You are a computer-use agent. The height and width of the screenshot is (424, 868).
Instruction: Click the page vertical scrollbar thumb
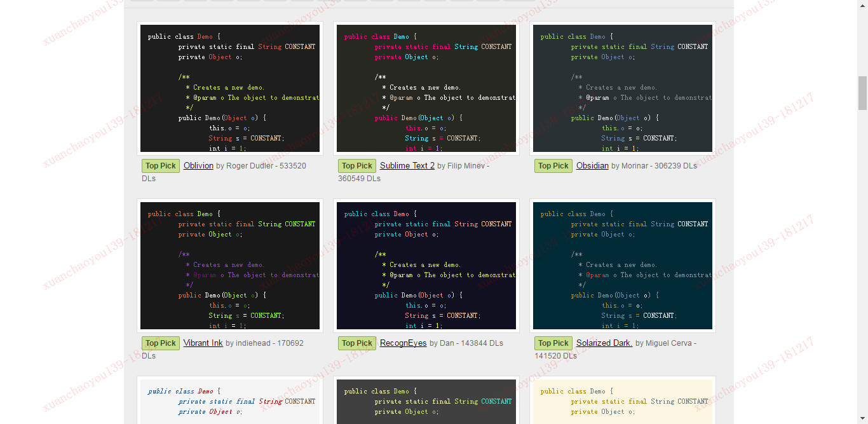pyautogui.click(x=862, y=93)
